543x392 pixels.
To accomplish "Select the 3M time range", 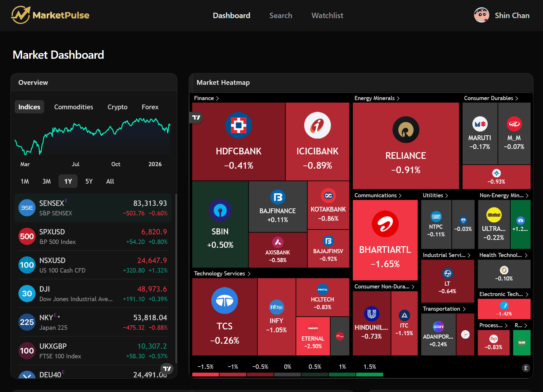I will pos(46,181).
